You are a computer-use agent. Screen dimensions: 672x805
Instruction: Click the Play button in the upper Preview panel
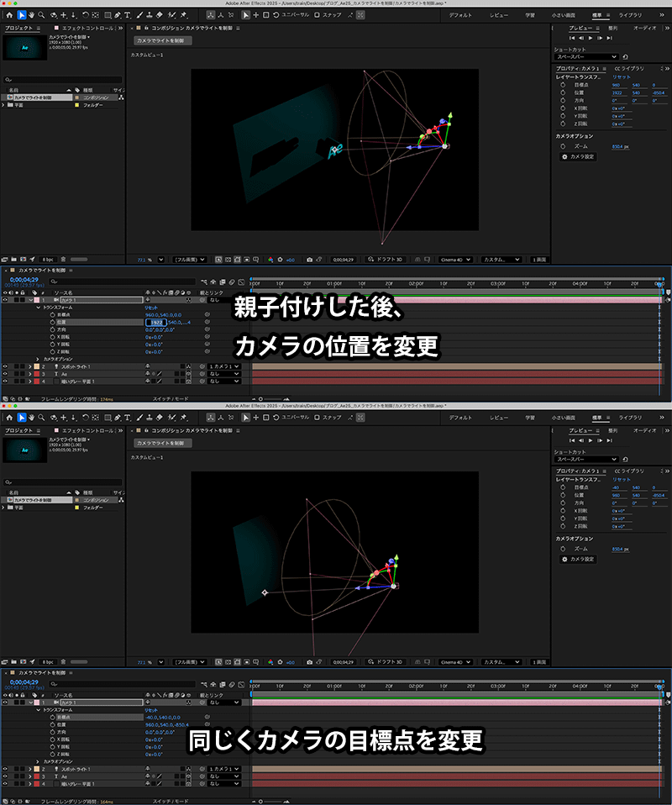591,38
